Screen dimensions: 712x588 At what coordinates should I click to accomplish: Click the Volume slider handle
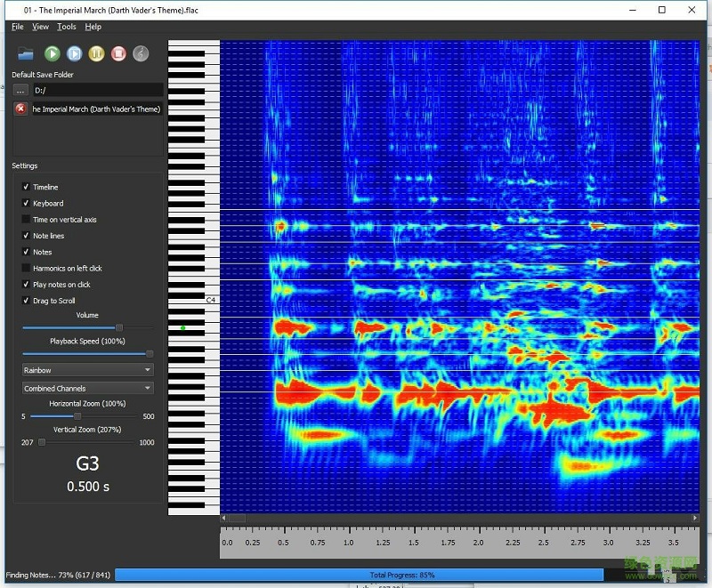tap(119, 327)
